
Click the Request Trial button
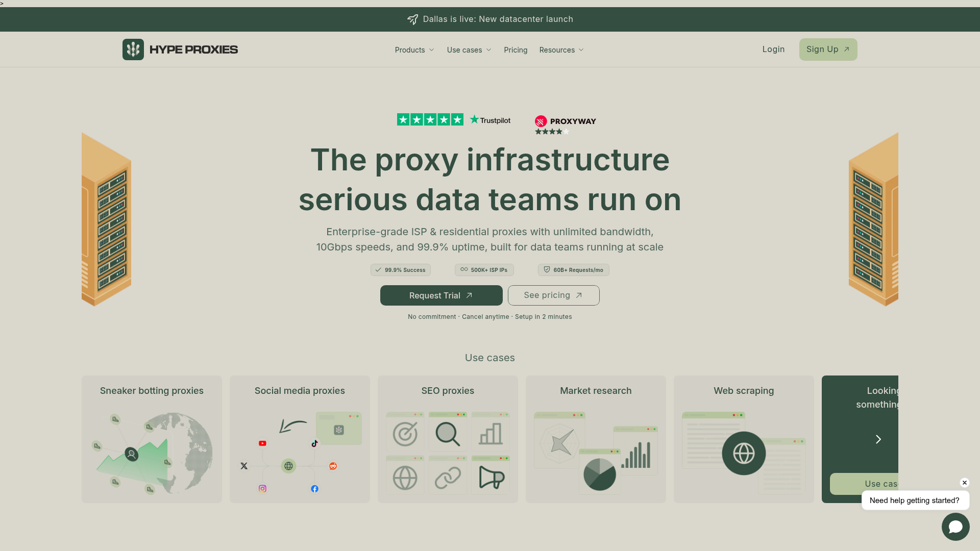[442, 295]
